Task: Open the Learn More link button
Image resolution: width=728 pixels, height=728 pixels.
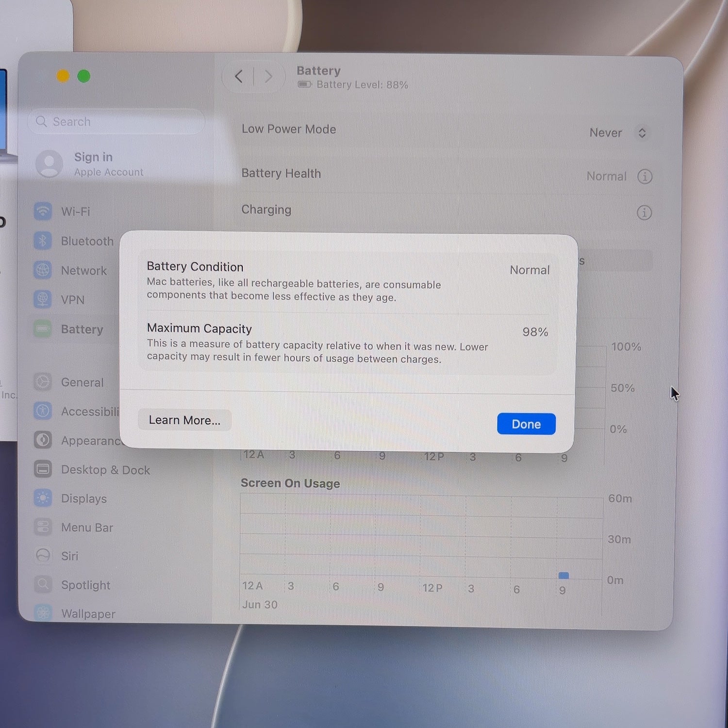Action: pos(184,420)
